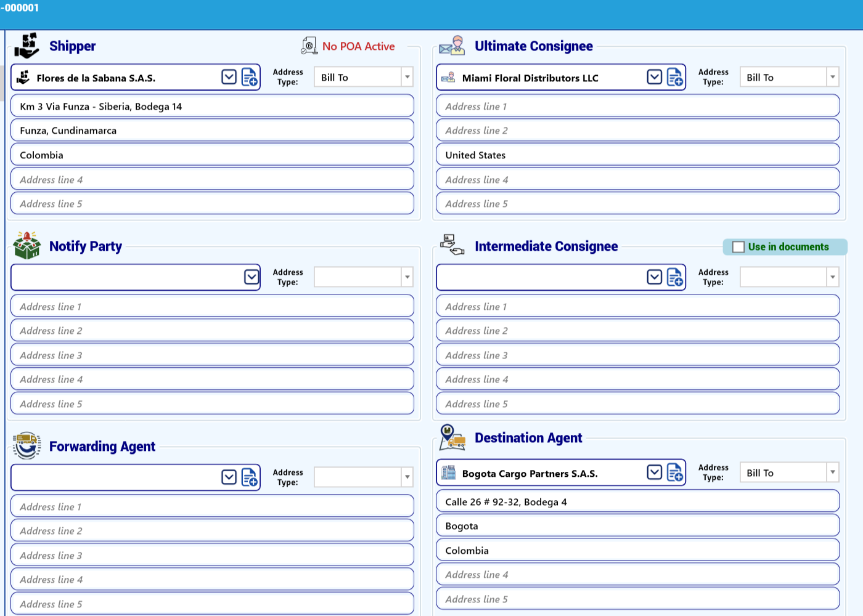
Task: Click building icon beside Bogota Cargo Partners
Action: pyautogui.click(x=448, y=472)
